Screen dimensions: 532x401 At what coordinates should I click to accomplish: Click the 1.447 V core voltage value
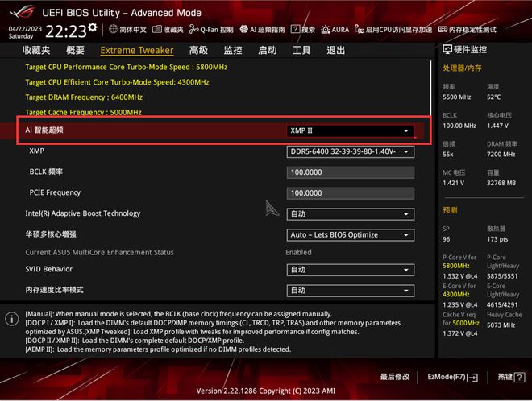(x=497, y=126)
